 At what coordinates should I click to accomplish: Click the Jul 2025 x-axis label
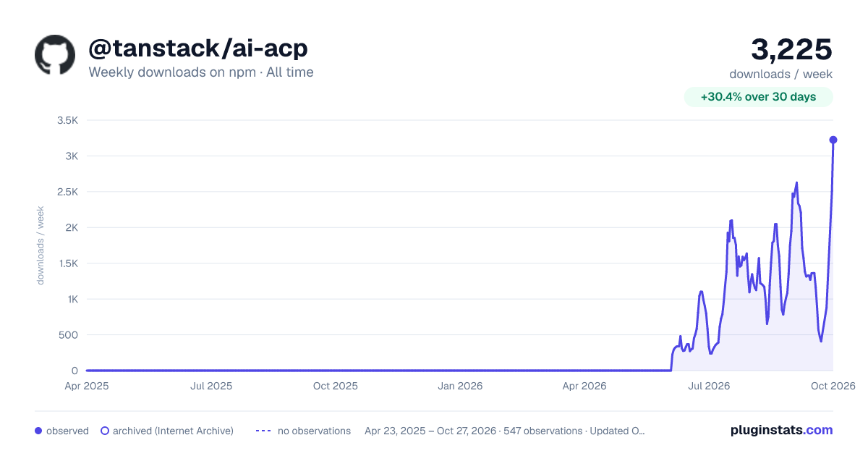[211, 387]
